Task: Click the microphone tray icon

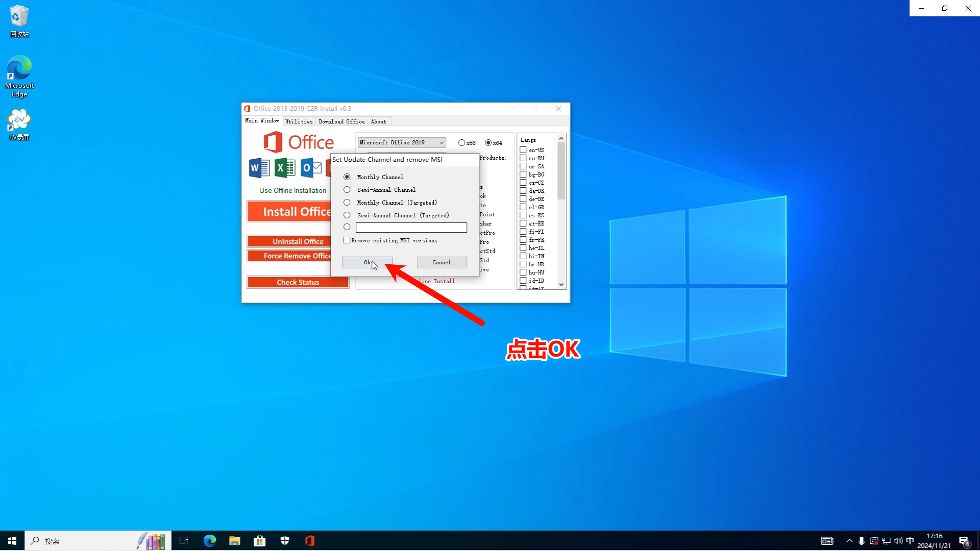Action: tap(862, 541)
